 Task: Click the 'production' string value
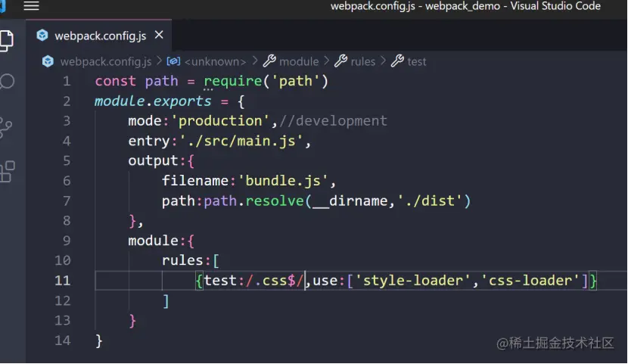tap(220, 121)
